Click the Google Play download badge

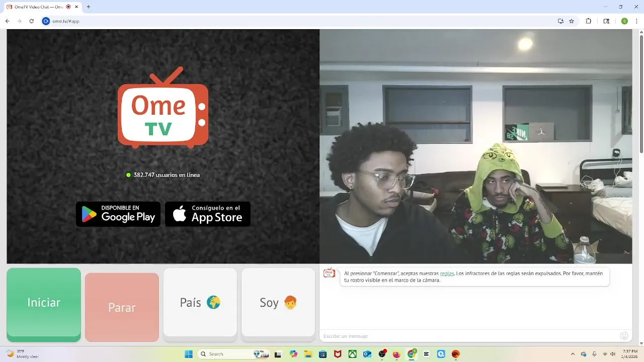pyautogui.click(x=118, y=214)
